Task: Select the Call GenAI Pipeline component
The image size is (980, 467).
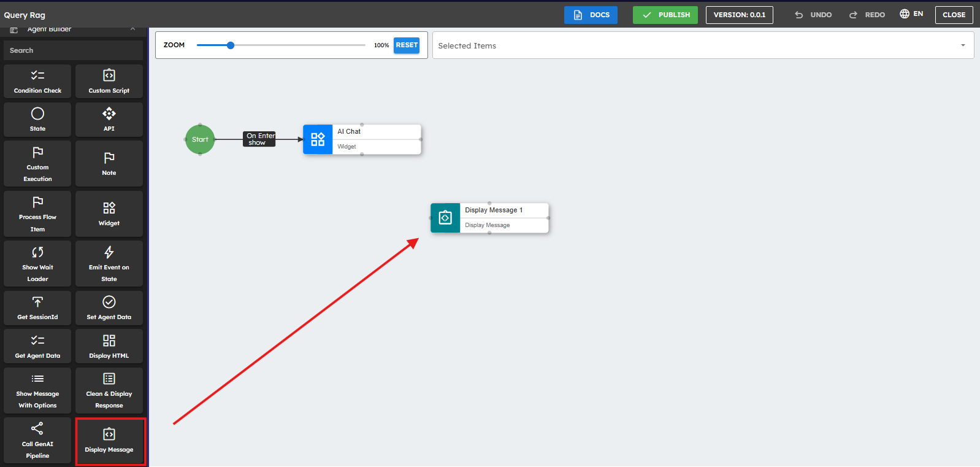Action: (x=37, y=441)
